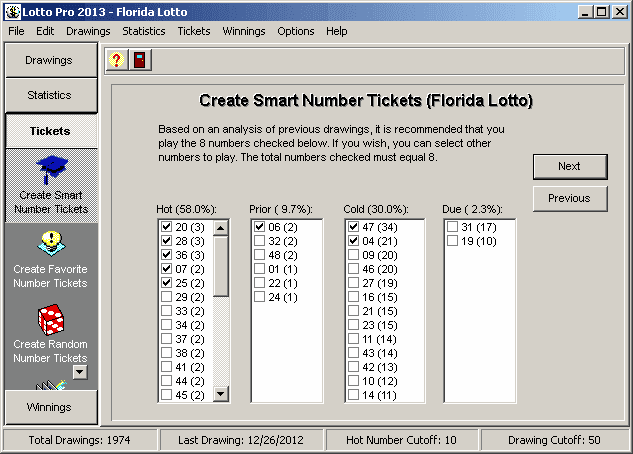Click Hot list scroll down arrow

click(220, 393)
